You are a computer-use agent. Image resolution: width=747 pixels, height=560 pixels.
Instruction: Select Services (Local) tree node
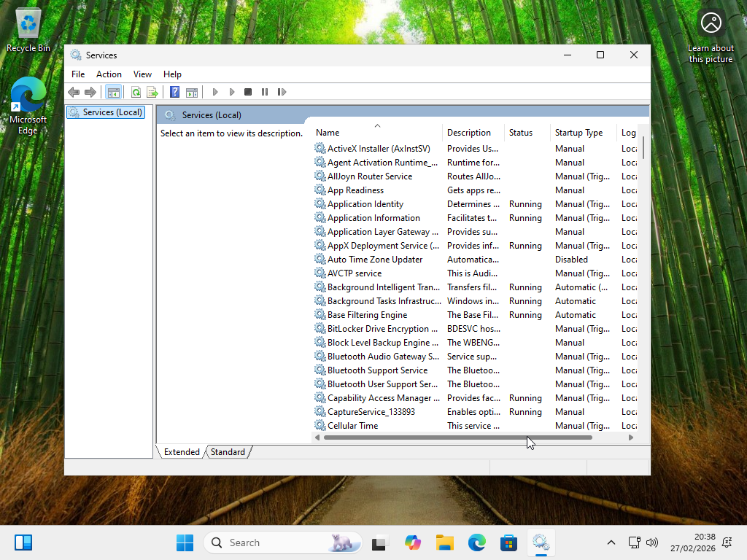(x=106, y=112)
